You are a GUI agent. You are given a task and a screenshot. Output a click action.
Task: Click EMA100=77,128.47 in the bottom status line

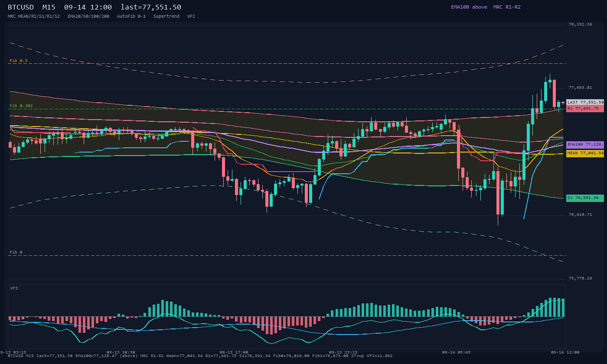click(x=96, y=356)
